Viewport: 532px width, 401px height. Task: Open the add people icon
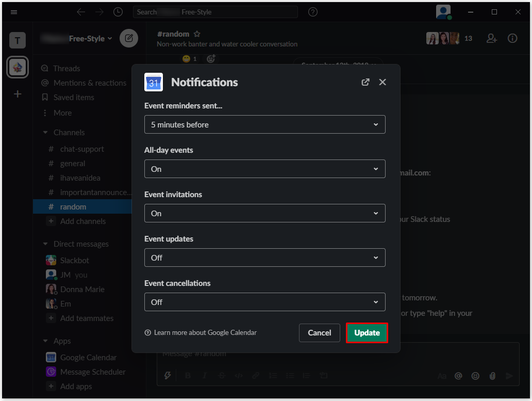(492, 38)
